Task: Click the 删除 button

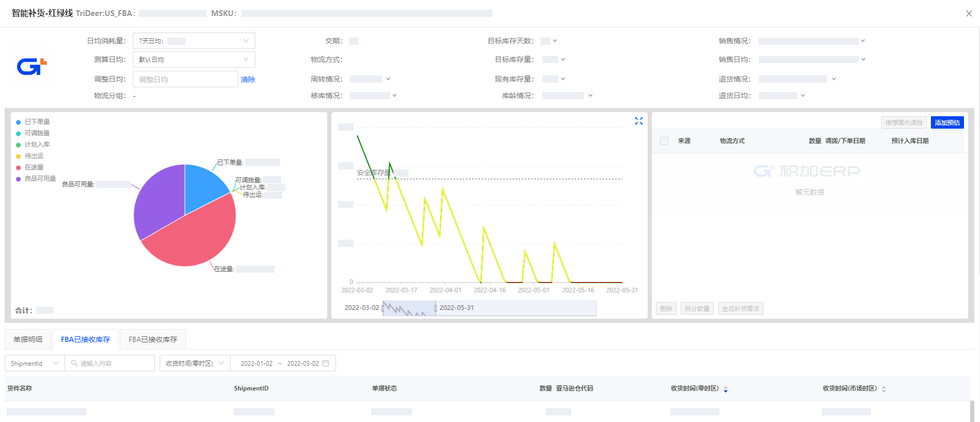Action: (666, 308)
